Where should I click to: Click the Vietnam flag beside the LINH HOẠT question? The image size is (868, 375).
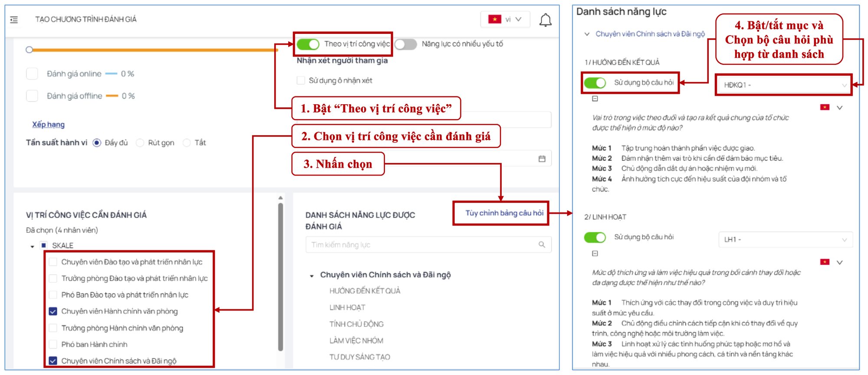click(x=825, y=262)
